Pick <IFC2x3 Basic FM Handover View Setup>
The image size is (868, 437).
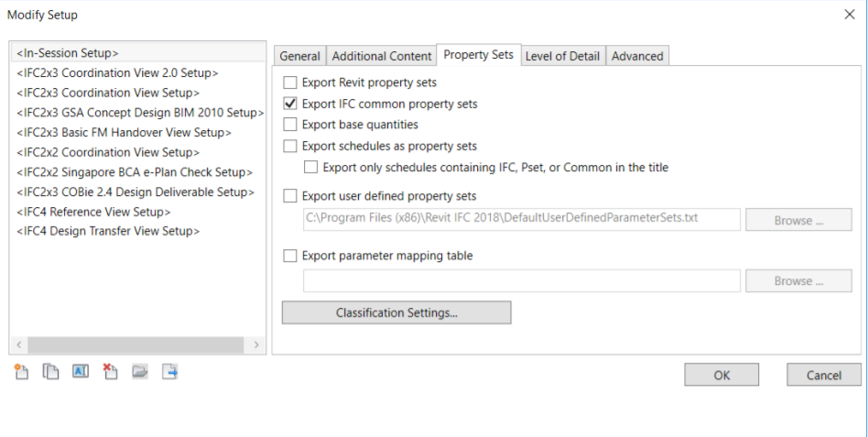[137, 133]
